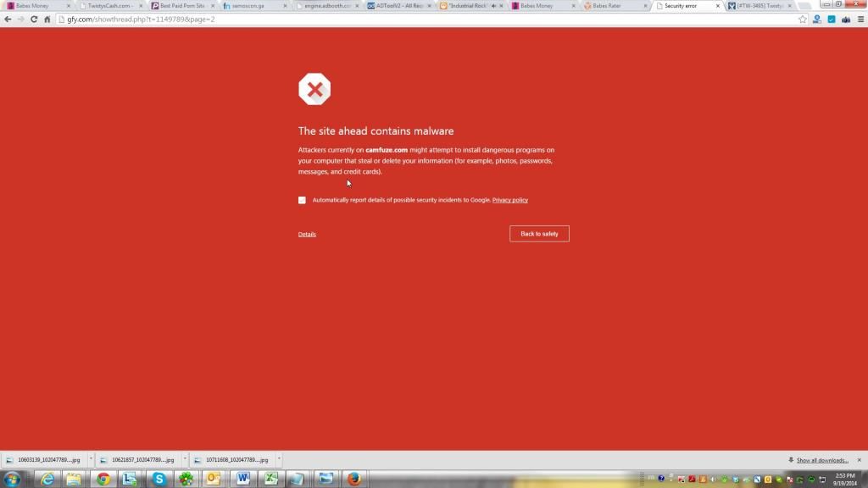Open the ICQ flower icon in taskbar
Viewport: 868px width, 488px height.
click(x=186, y=480)
